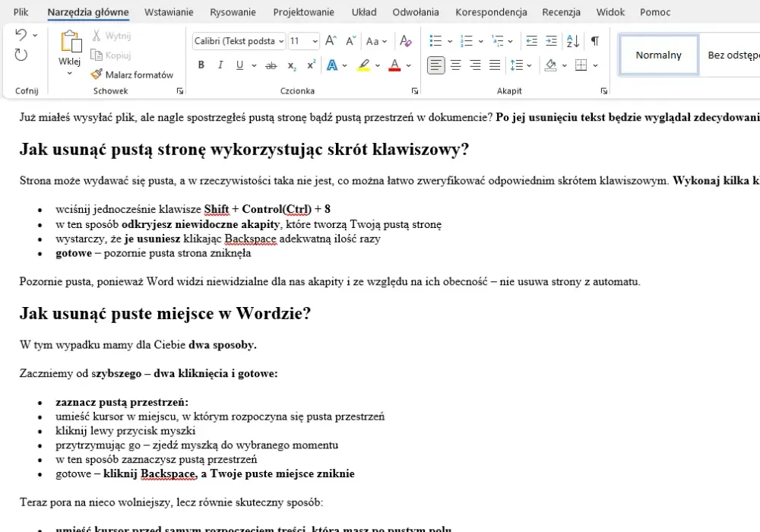Decrease paragraph indent icon

click(x=532, y=41)
